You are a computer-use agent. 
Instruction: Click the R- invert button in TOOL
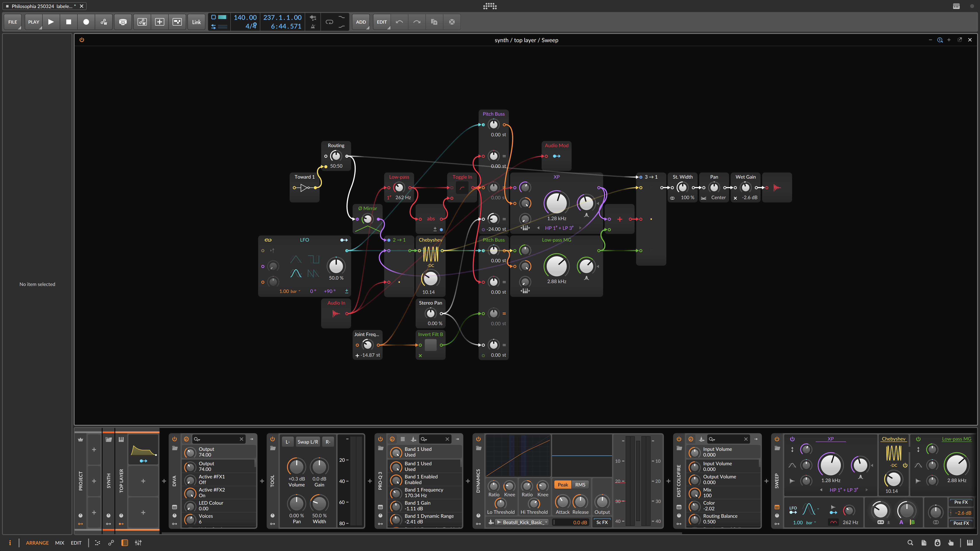point(327,442)
